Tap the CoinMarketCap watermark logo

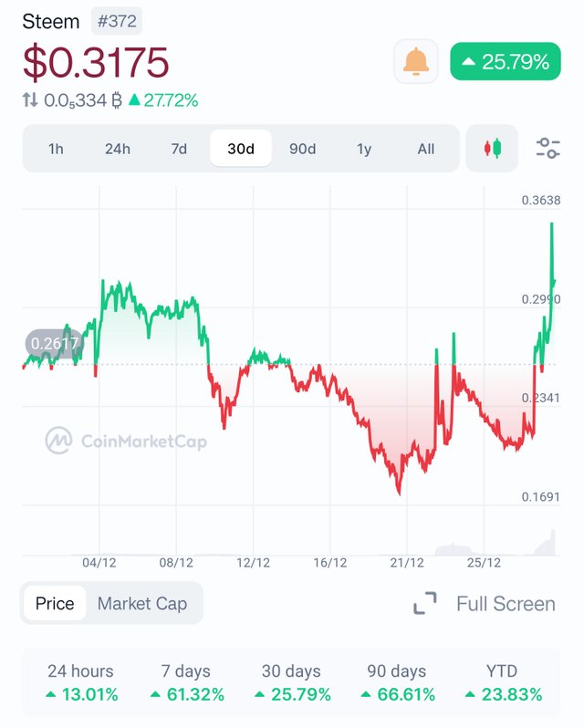point(58,441)
